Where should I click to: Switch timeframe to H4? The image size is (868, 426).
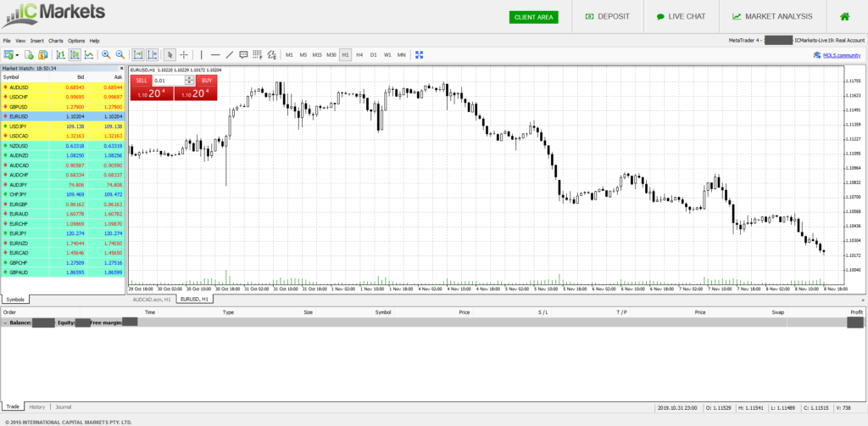359,55
